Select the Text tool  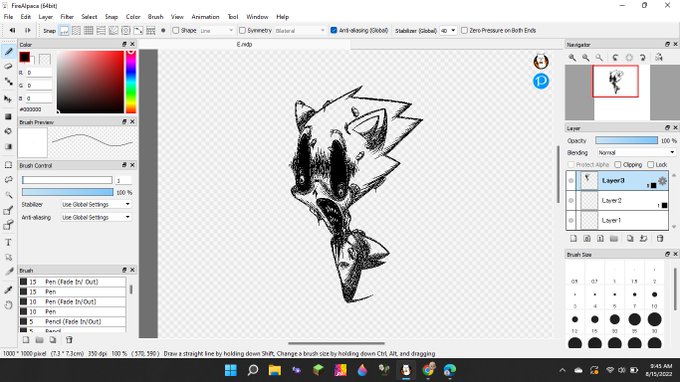pos(8,242)
